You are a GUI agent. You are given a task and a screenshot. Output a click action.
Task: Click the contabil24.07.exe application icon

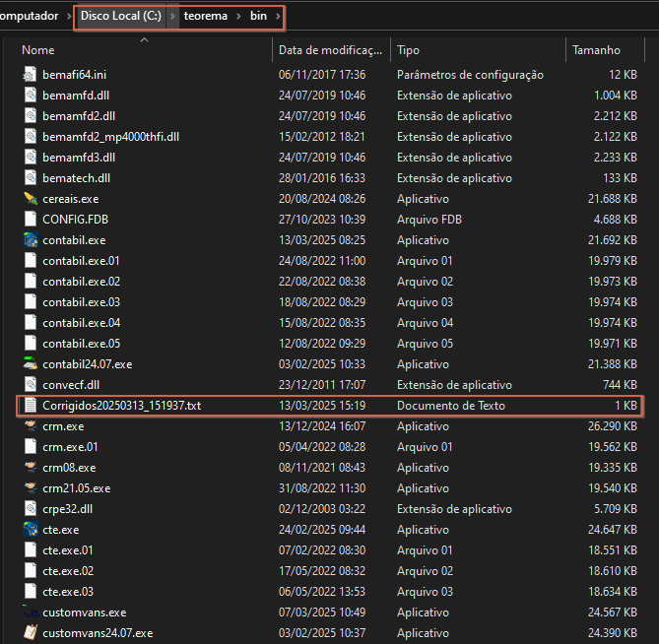tap(30, 364)
